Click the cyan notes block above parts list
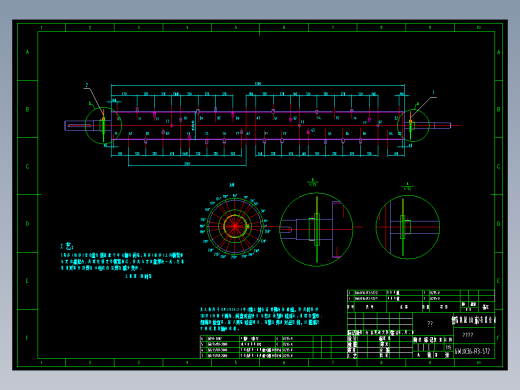 coord(260,319)
